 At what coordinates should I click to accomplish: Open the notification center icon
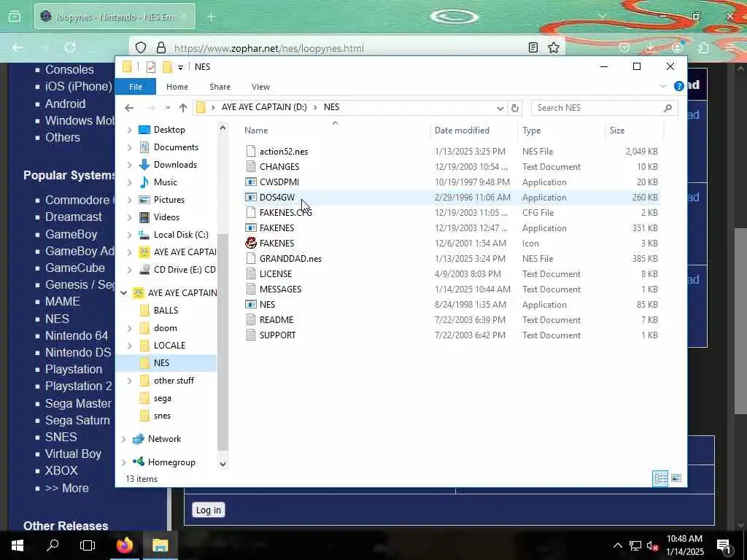[x=724, y=545]
